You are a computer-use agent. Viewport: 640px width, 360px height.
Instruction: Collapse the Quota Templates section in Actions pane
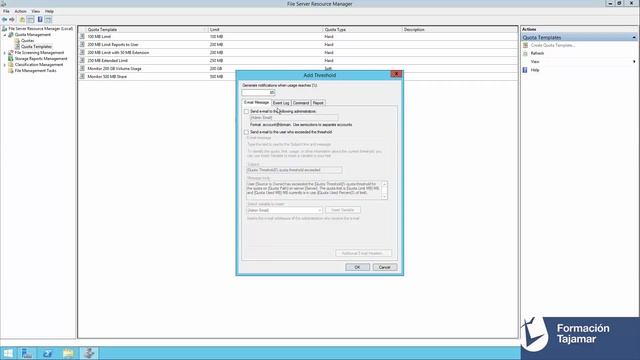pyautogui.click(x=634, y=38)
